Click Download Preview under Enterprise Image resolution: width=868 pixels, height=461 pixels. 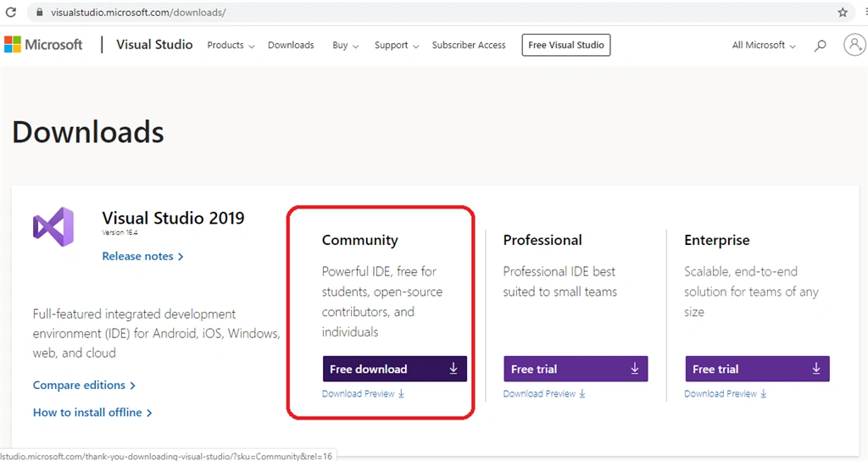[x=726, y=393]
